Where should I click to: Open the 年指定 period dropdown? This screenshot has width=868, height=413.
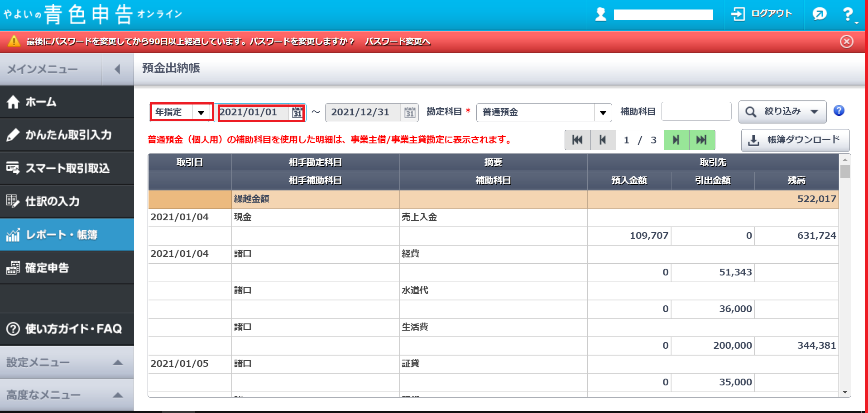click(x=201, y=112)
